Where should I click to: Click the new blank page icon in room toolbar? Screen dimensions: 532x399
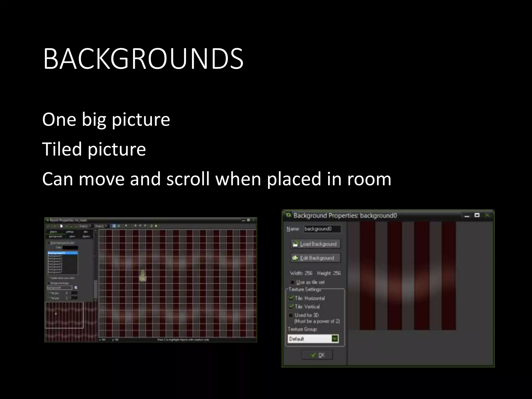click(61, 226)
